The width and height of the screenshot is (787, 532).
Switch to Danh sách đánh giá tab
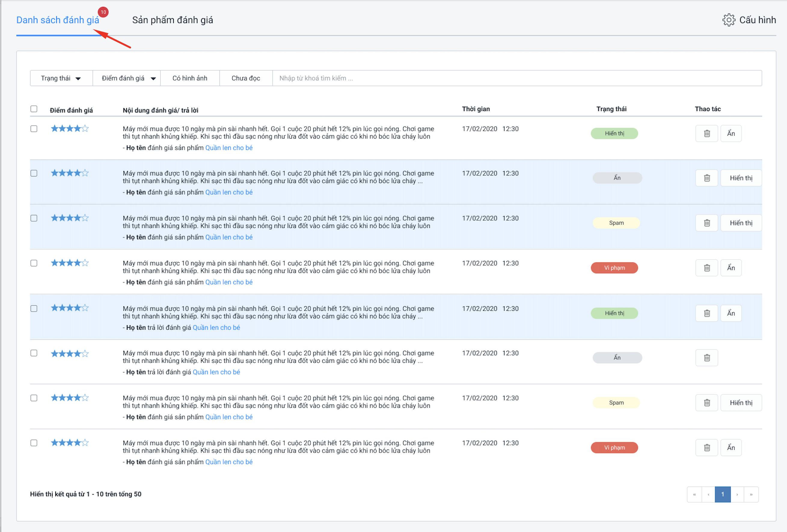[x=58, y=20]
